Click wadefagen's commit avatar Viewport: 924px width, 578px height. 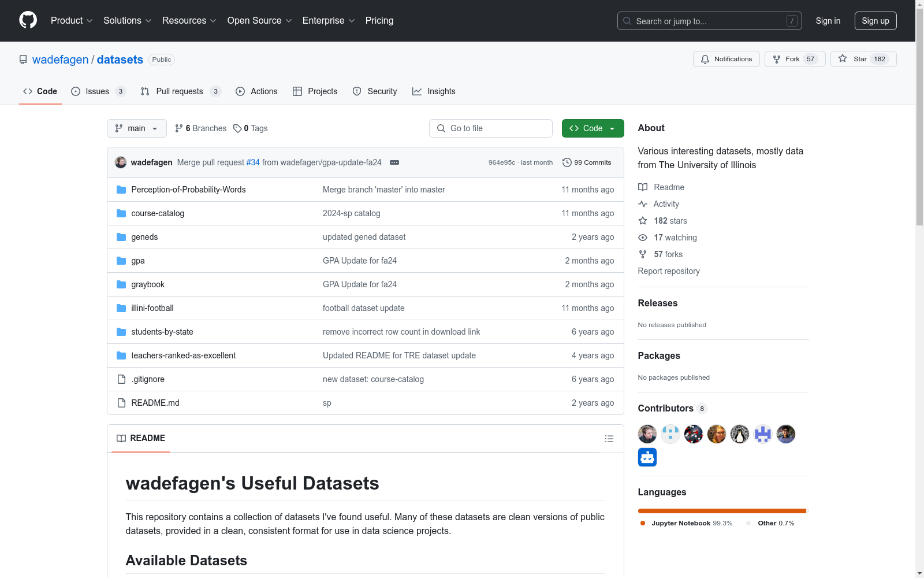pyautogui.click(x=121, y=162)
